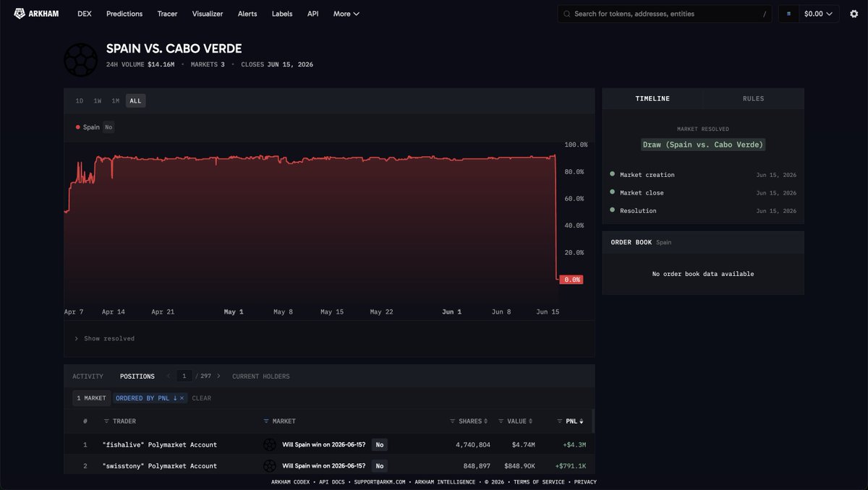The width and height of the screenshot is (868, 490).
Task: Open TERMS OF SERVICE footer link
Action: 540,482
